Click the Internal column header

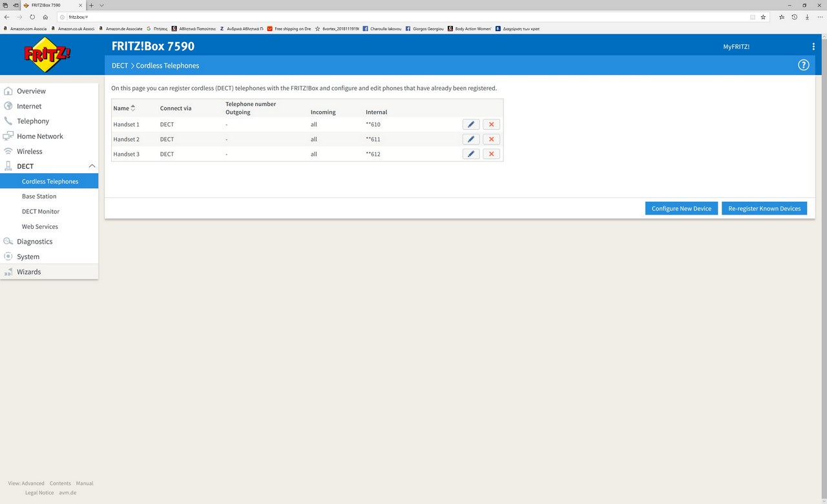tap(377, 112)
